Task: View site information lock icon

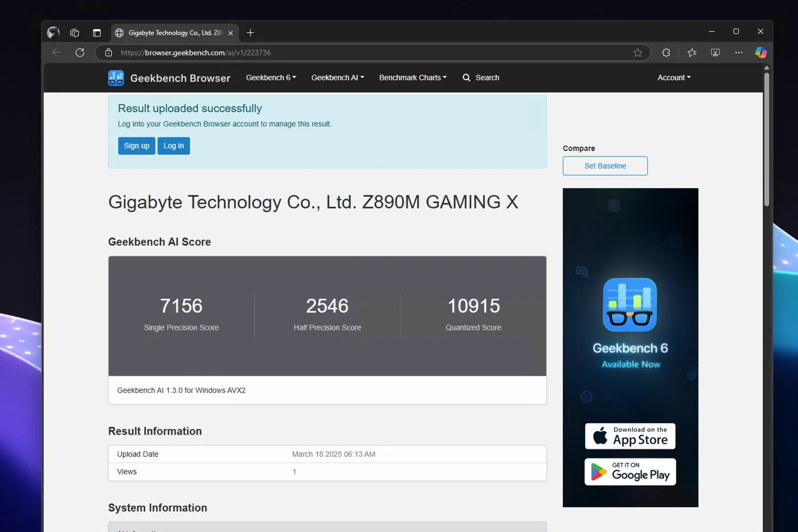Action: [109, 52]
